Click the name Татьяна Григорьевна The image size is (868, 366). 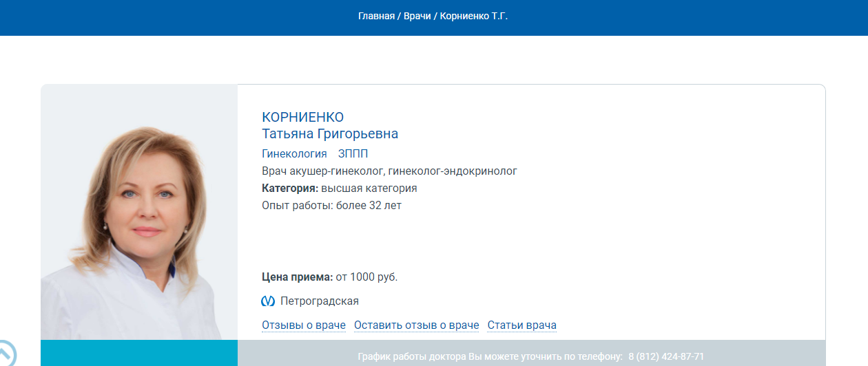tap(330, 133)
